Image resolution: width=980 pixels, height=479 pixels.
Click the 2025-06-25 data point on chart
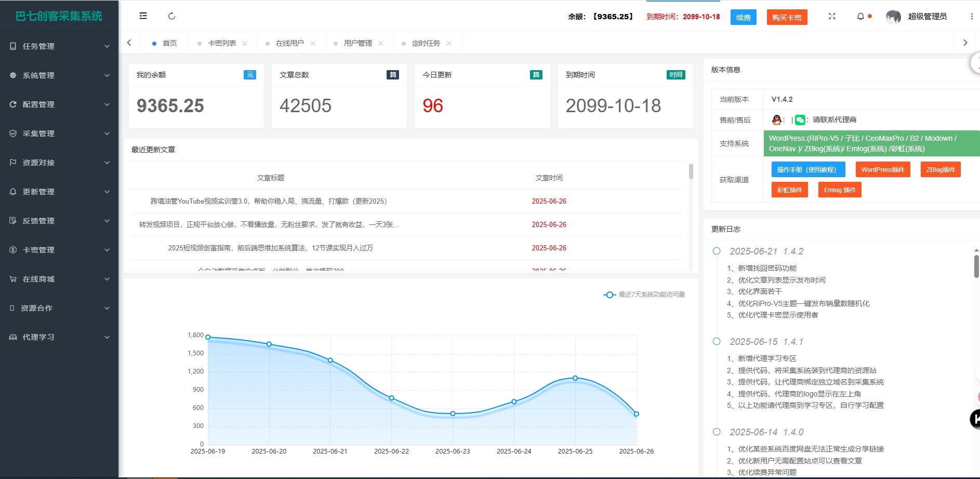(x=575, y=378)
